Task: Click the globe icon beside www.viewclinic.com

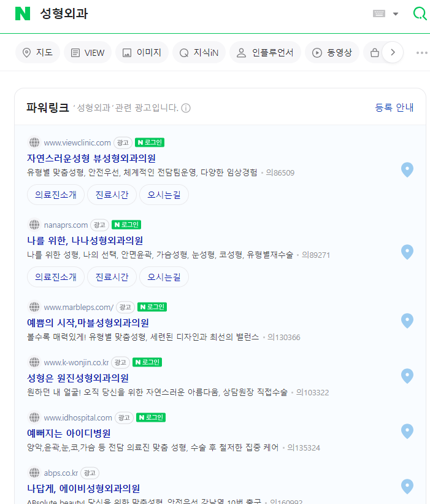Action: point(34,142)
